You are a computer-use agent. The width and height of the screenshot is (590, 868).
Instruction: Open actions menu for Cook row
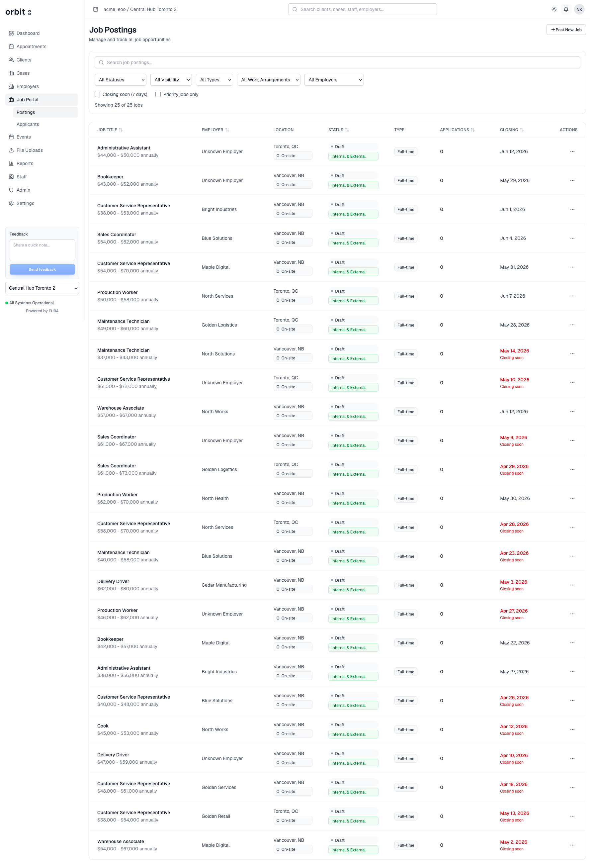[572, 729]
